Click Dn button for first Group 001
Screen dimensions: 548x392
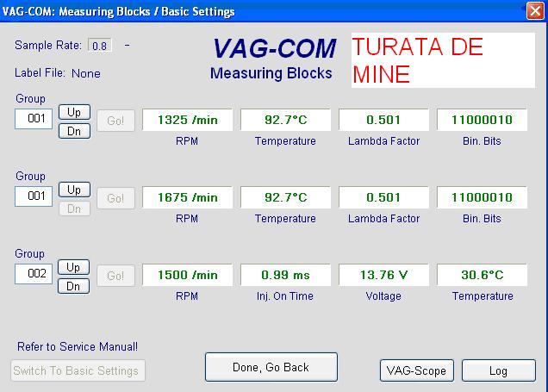74,131
